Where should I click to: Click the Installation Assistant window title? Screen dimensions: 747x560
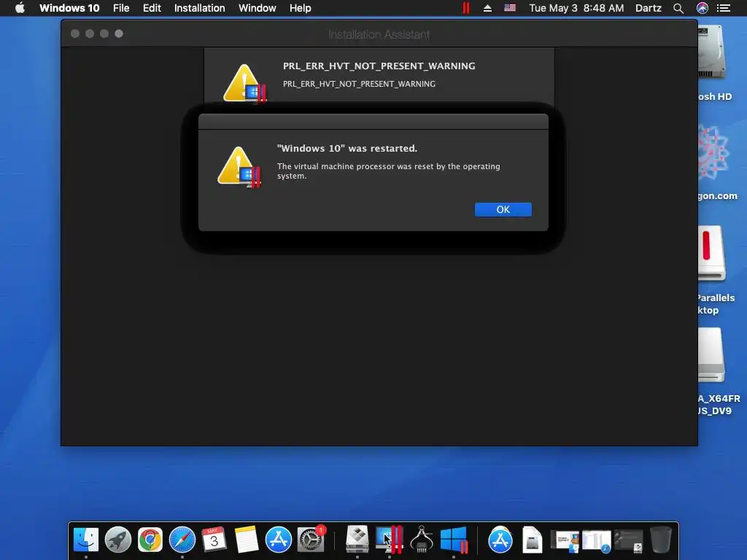[x=379, y=34]
